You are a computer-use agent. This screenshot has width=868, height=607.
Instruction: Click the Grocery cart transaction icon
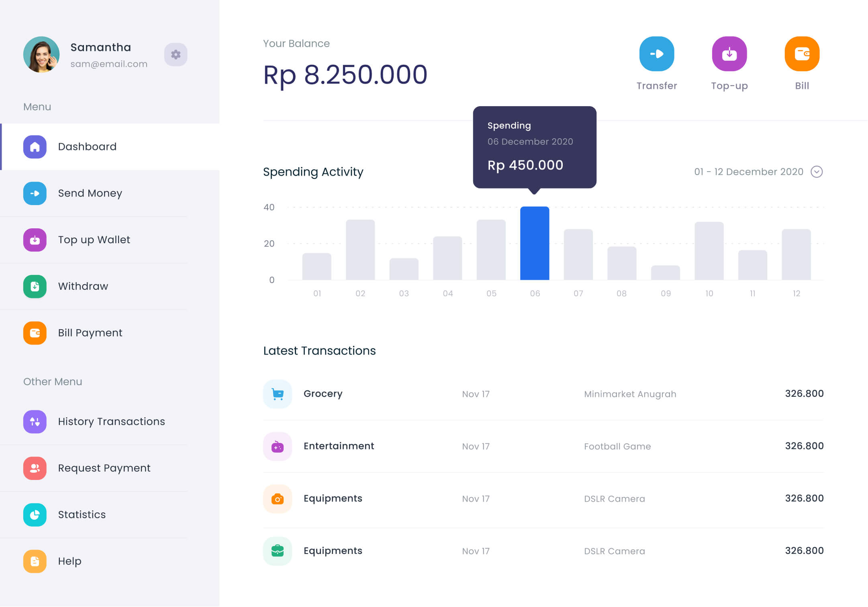[278, 394]
